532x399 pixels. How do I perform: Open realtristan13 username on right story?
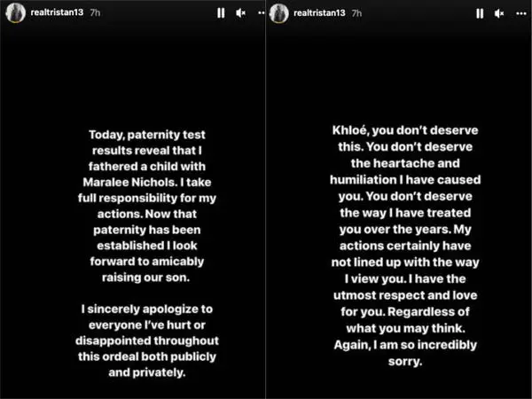pos(319,13)
